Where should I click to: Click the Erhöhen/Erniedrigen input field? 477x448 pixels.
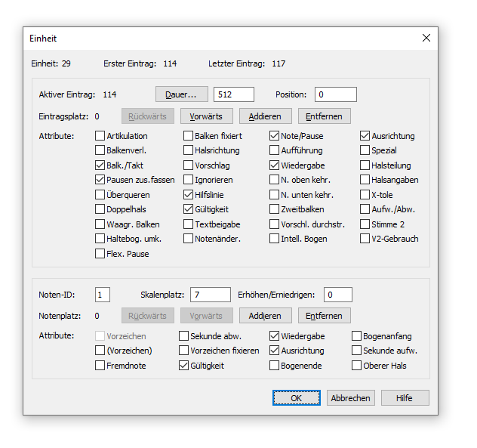coord(338,295)
